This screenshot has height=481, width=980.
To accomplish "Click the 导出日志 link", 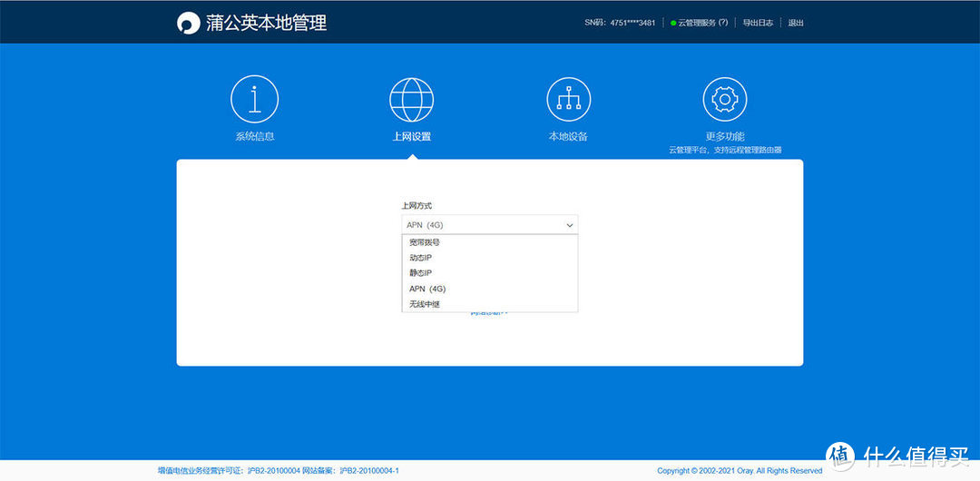I will (x=758, y=23).
